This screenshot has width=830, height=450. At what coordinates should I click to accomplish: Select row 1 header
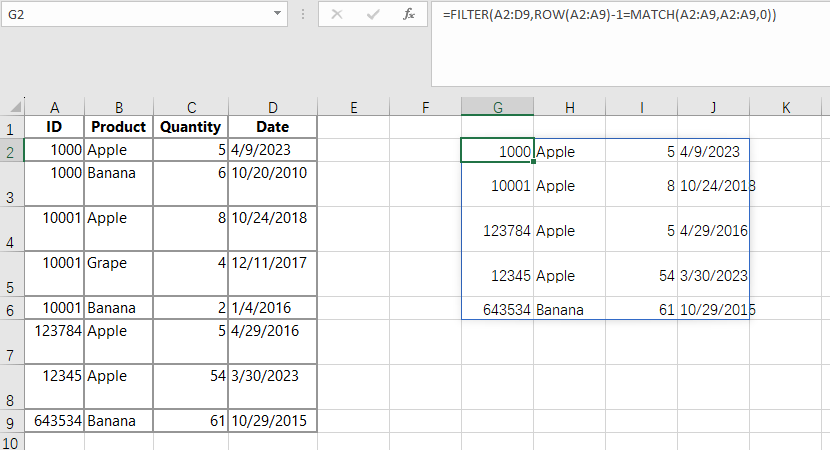pos(12,128)
